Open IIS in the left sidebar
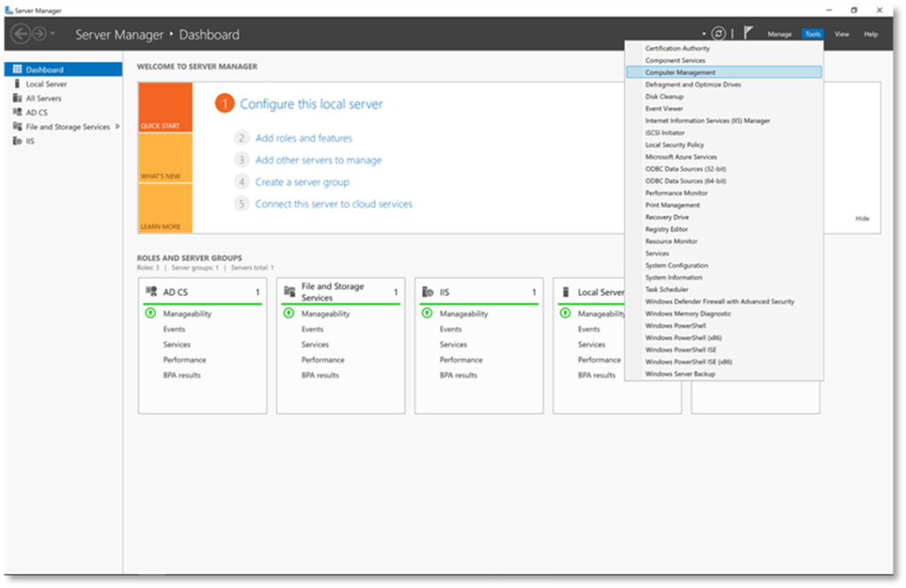The height and width of the screenshot is (588, 906). (x=30, y=141)
